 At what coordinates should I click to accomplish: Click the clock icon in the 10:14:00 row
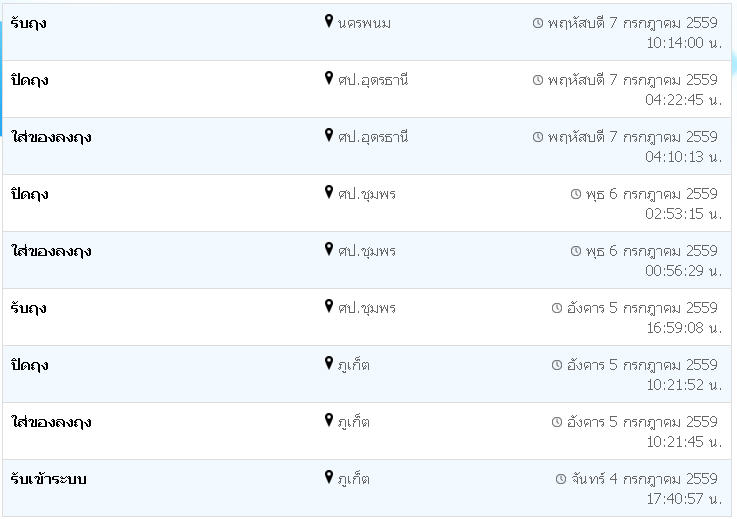click(x=538, y=23)
